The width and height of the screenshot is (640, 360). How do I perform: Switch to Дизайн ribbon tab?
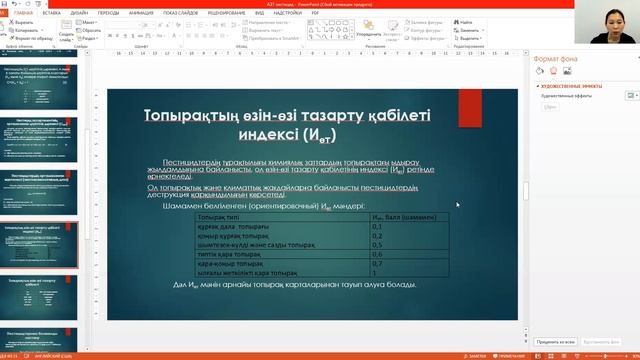[x=79, y=13]
